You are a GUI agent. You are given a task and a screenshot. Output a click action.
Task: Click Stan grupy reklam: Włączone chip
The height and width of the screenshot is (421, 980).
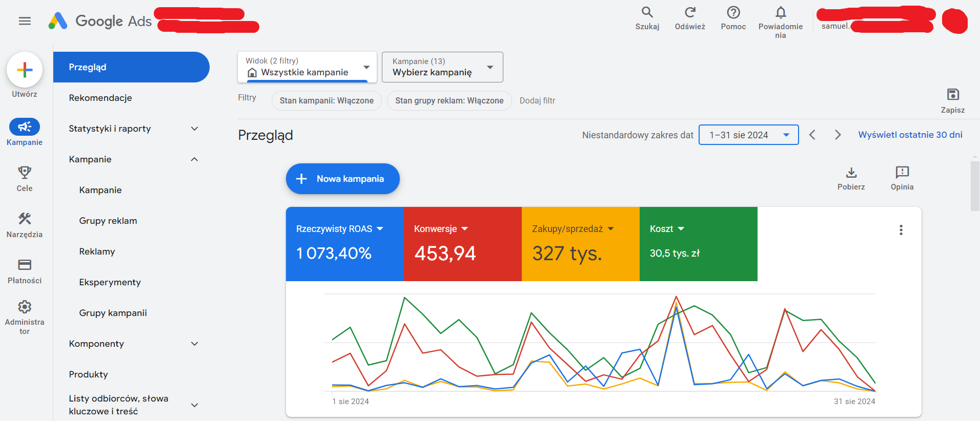[449, 100]
